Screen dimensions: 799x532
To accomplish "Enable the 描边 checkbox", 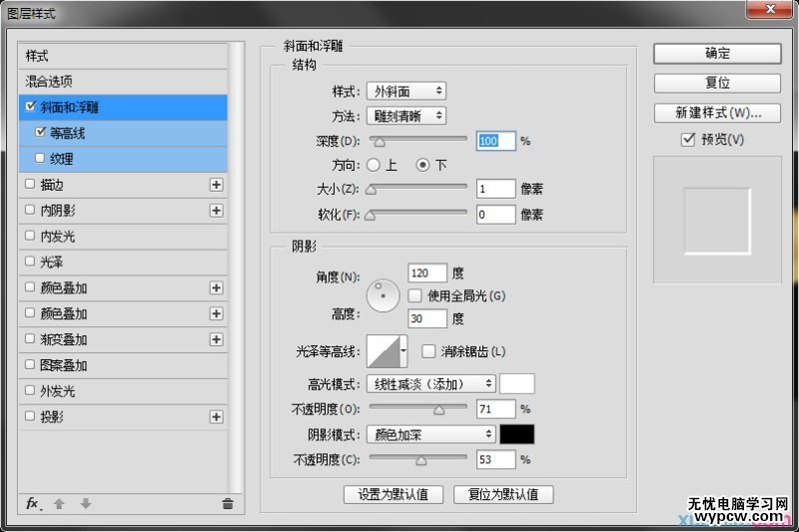I will coord(30,184).
